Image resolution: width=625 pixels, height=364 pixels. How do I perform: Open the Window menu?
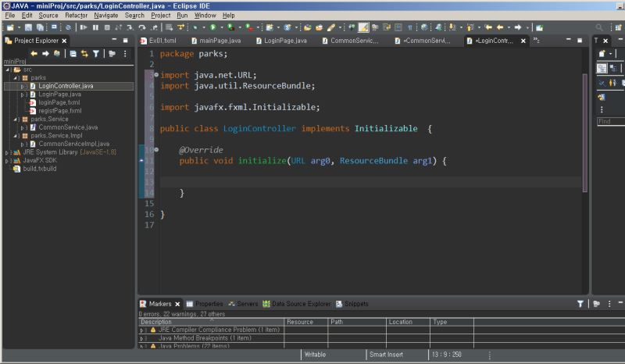click(205, 15)
